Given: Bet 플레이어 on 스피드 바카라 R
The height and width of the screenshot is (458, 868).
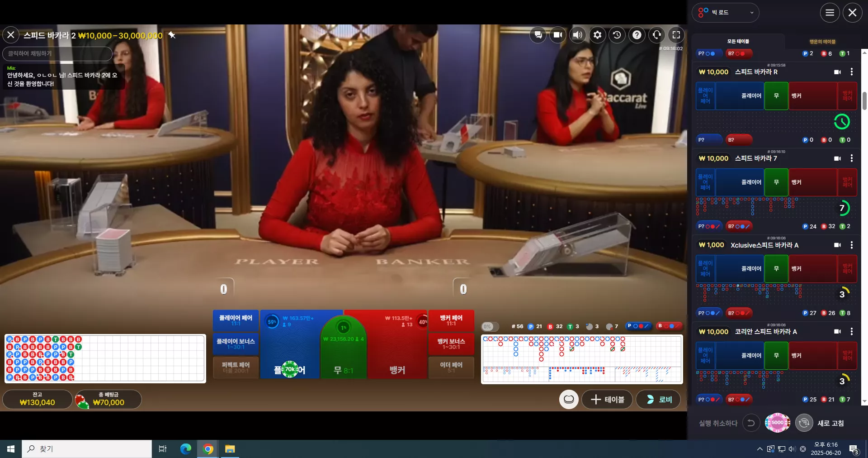Looking at the screenshot, I should [x=740, y=96].
